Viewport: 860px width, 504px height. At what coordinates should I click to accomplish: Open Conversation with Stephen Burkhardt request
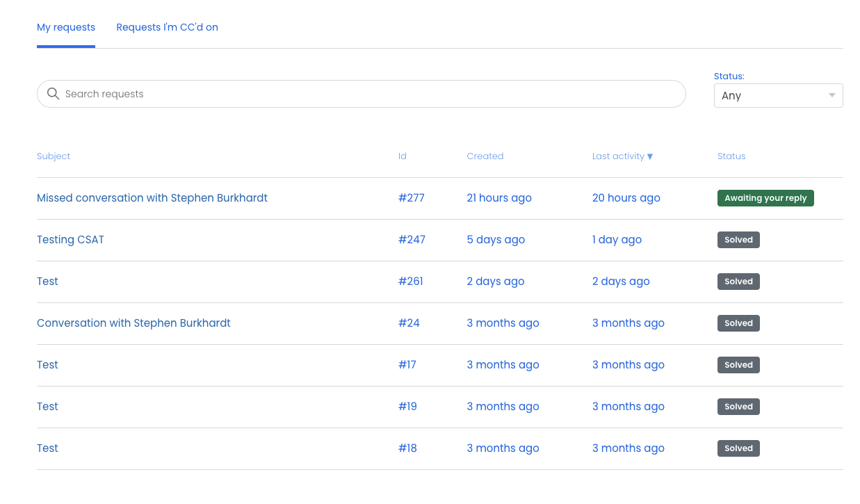(133, 323)
